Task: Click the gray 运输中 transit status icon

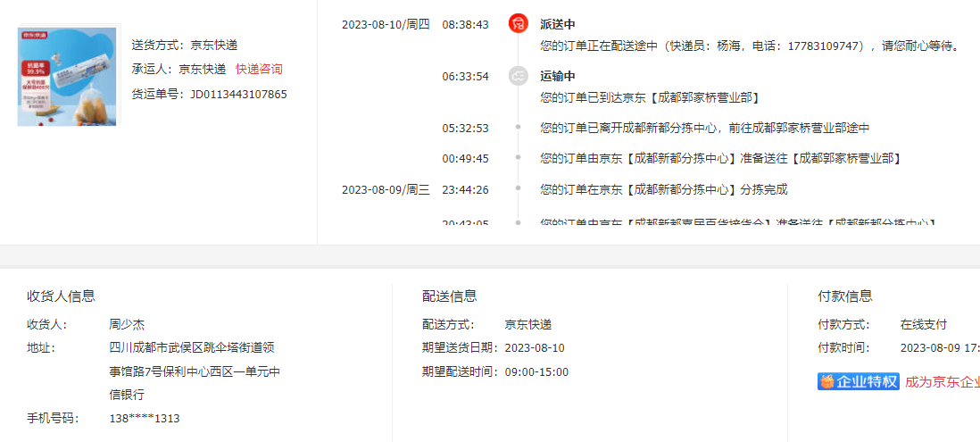Action: pos(519,76)
